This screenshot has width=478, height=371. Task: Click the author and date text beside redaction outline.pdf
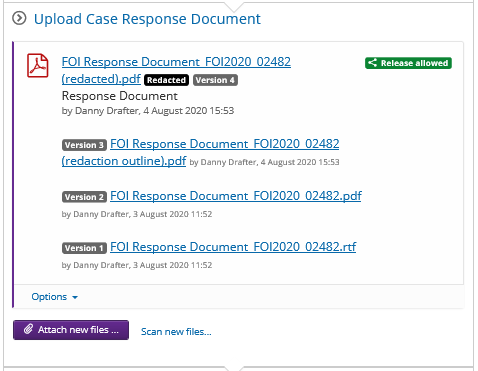[264, 162]
